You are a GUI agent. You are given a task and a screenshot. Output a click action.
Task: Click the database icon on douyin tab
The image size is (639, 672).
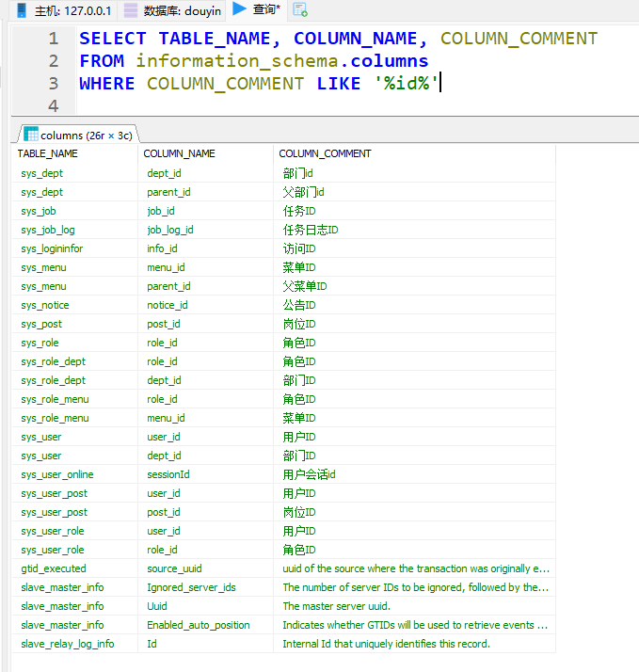tap(131, 10)
